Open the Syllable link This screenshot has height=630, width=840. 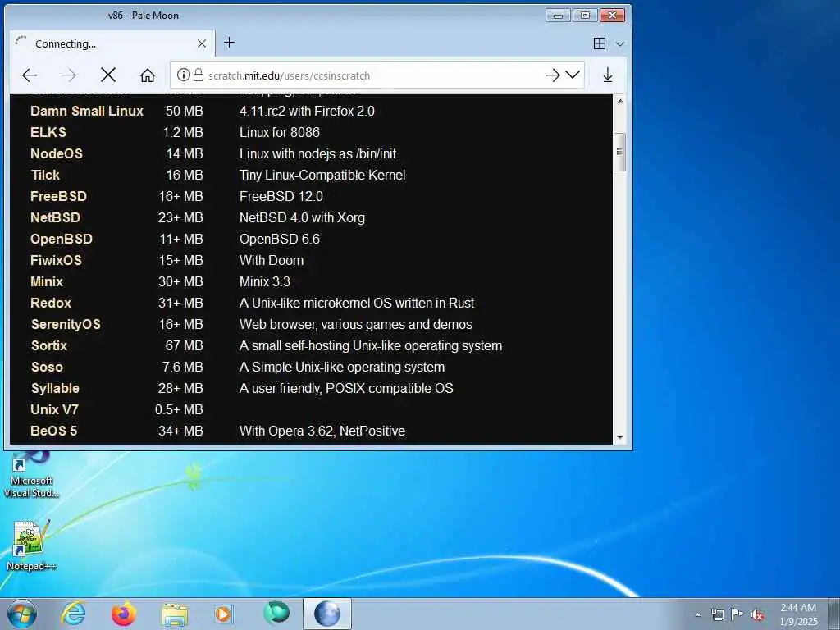55,388
